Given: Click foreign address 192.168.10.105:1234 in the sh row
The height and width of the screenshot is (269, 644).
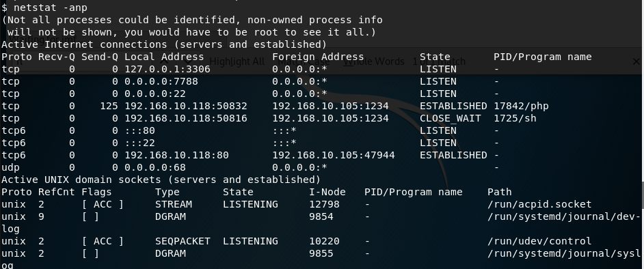Looking at the screenshot, I should [x=330, y=118].
